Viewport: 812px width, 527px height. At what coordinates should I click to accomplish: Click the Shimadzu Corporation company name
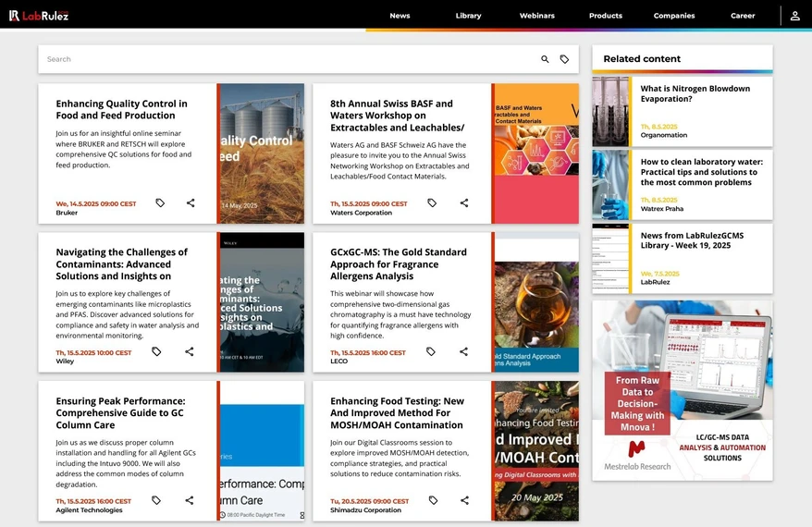pyautogui.click(x=365, y=510)
